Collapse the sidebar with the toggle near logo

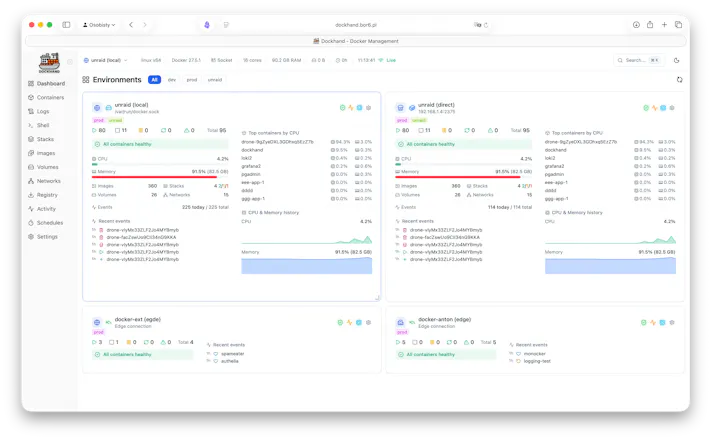pos(70,62)
